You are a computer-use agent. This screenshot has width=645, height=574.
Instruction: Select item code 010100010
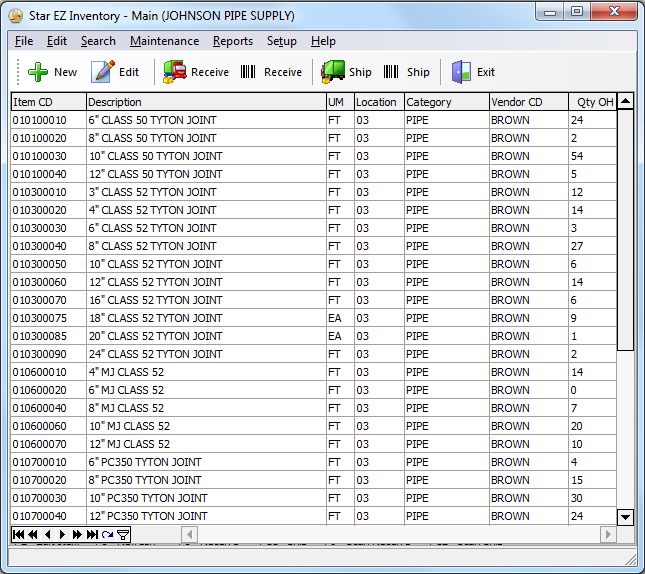pos(39,120)
